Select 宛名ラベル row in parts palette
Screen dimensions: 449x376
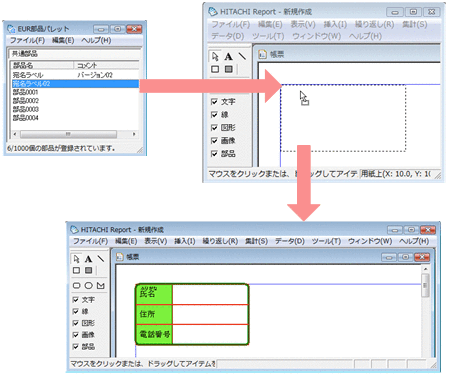coord(75,75)
